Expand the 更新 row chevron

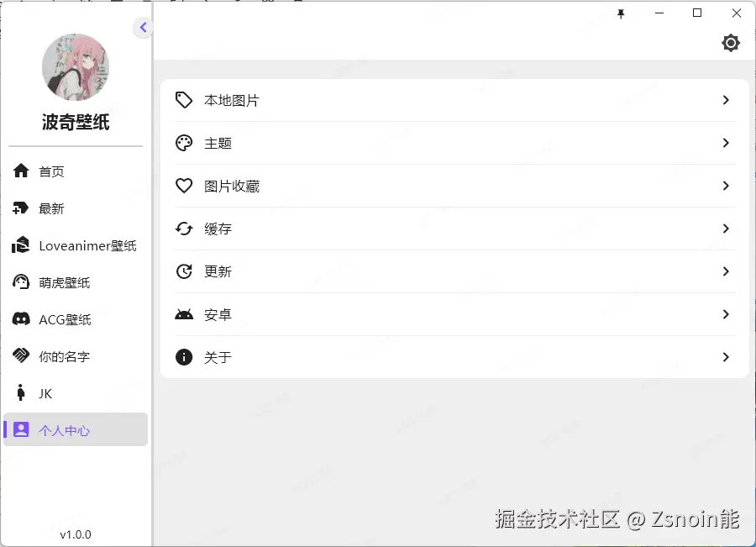[x=726, y=271]
